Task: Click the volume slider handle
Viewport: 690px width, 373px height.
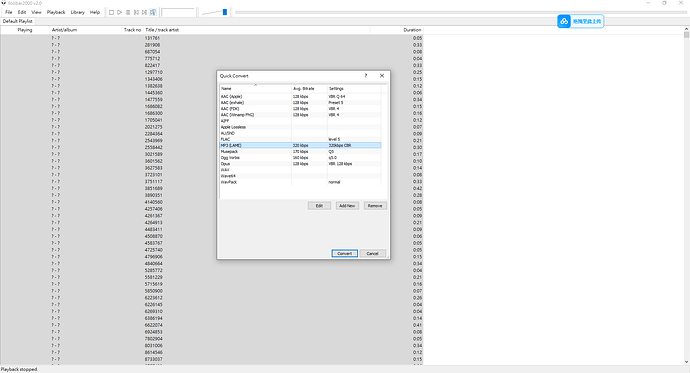Action: click(225, 12)
